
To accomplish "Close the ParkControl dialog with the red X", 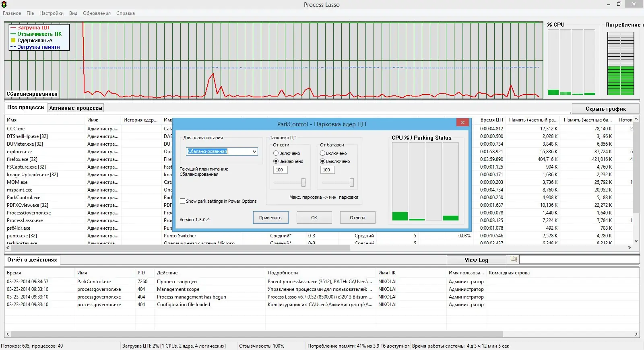I will (462, 123).
